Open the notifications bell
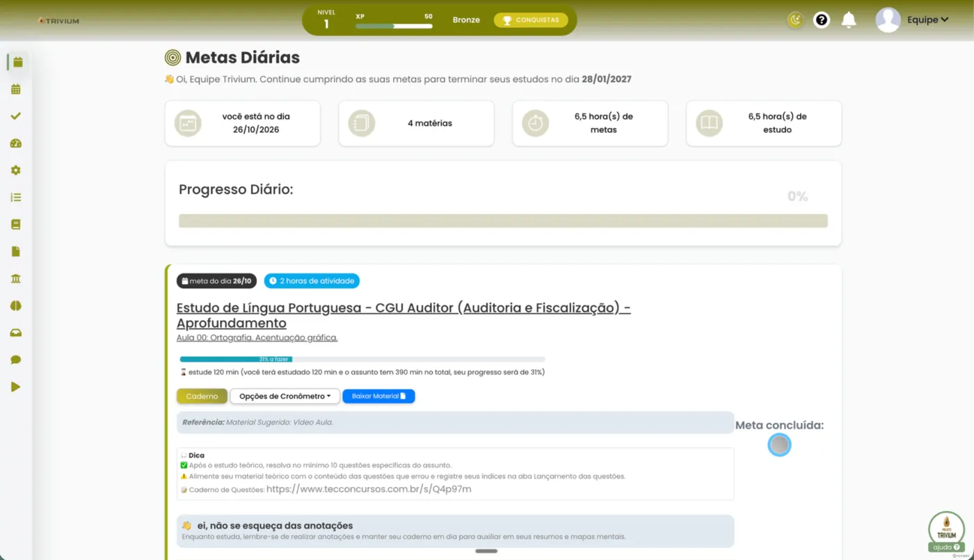The height and width of the screenshot is (560, 974). click(x=849, y=20)
